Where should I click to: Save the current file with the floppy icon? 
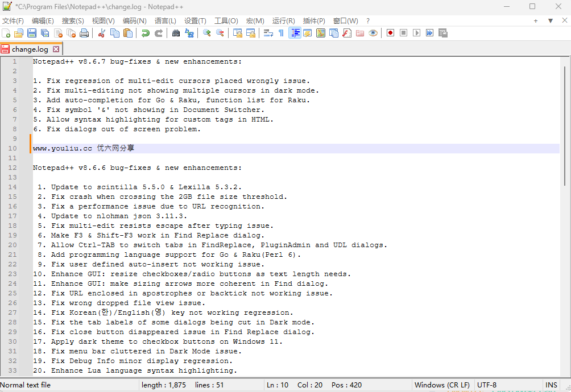pos(32,33)
